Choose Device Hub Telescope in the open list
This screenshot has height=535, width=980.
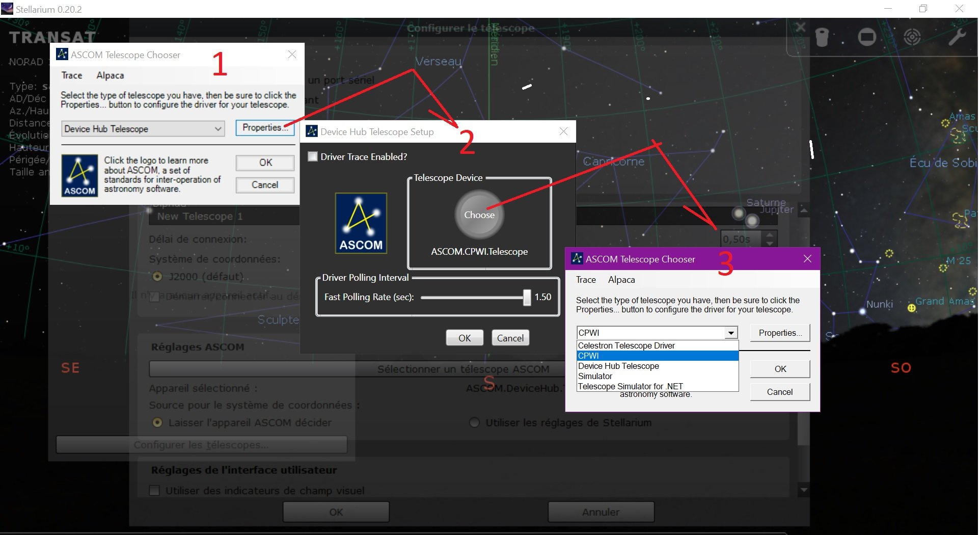(x=658, y=366)
